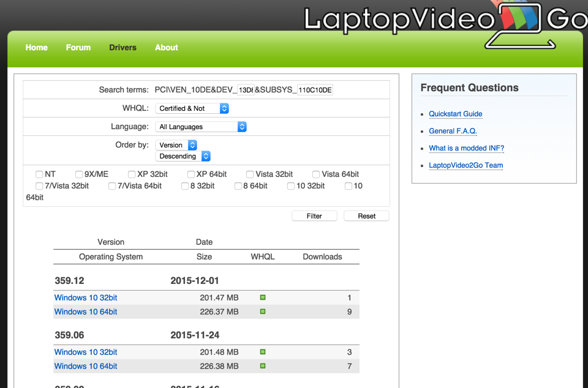The width and height of the screenshot is (588, 388).
Task: Open the Forum section
Action: tap(78, 48)
